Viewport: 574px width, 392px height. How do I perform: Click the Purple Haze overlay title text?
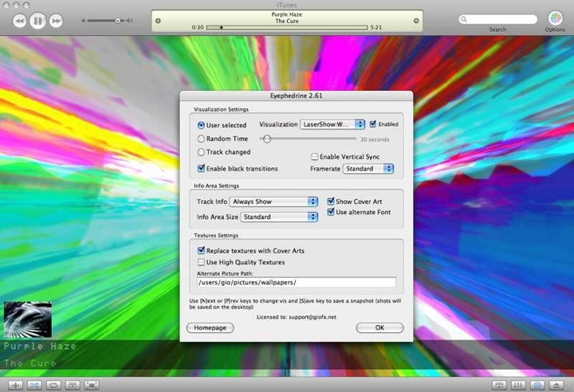(x=41, y=347)
